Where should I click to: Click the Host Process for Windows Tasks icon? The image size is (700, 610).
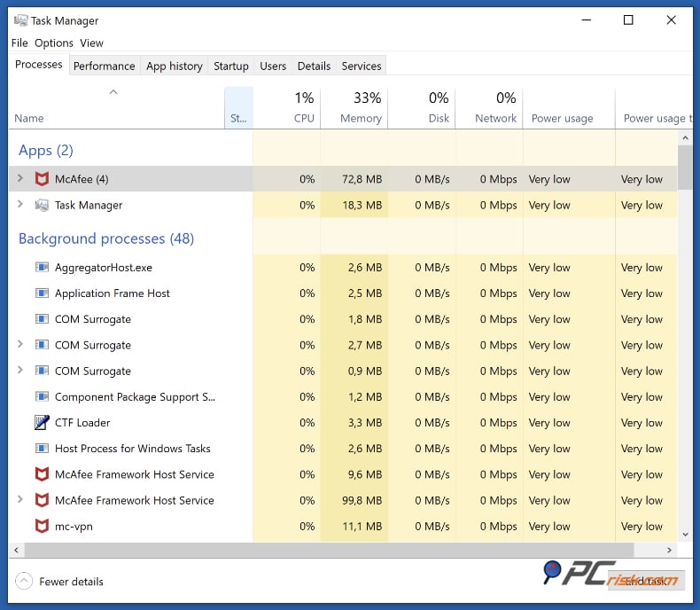click(x=42, y=449)
